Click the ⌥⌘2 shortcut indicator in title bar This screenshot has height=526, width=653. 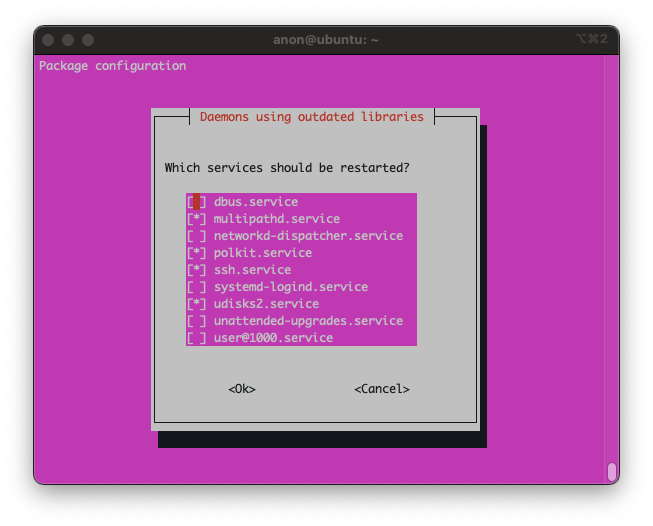point(593,40)
